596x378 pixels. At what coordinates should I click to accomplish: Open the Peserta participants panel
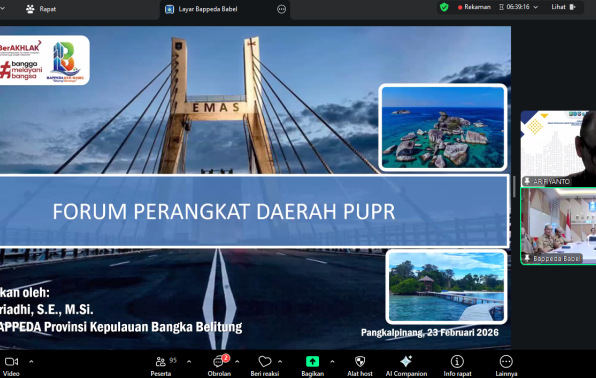tap(161, 361)
